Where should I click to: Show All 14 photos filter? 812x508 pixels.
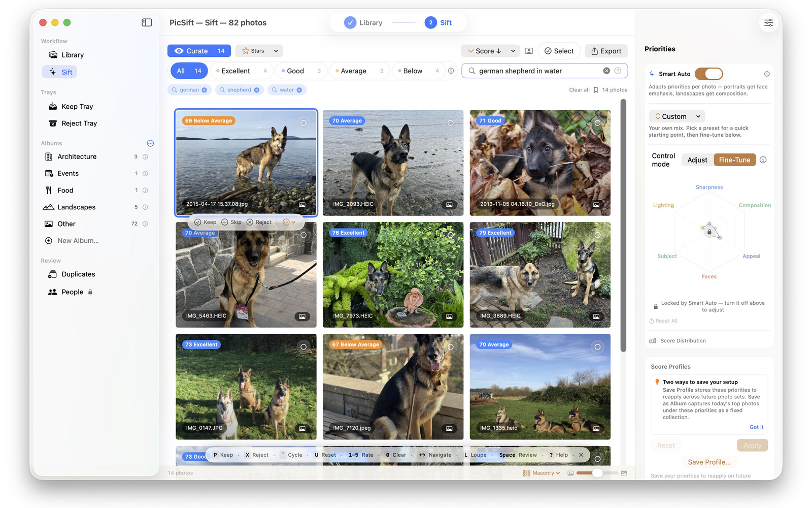pos(189,71)
